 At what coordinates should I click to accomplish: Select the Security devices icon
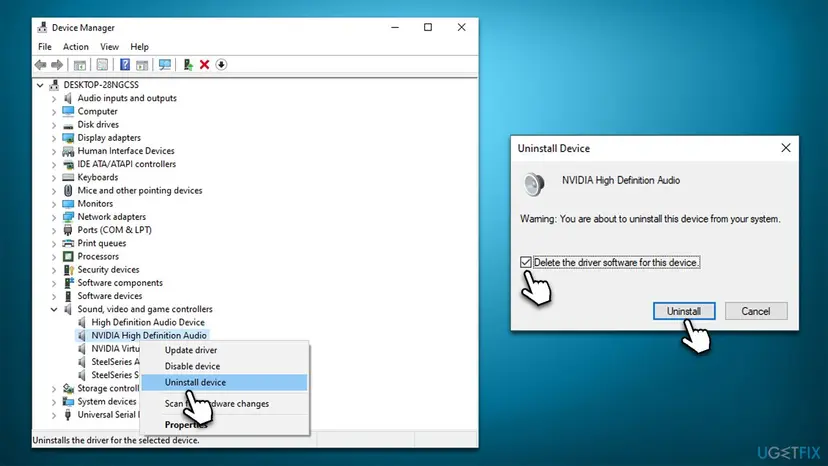[68, 270]
